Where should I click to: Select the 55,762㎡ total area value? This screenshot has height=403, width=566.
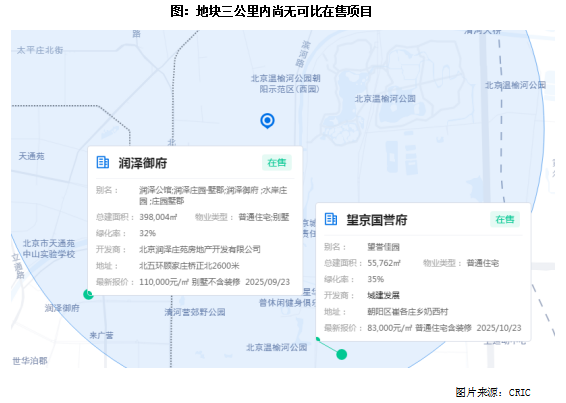tap(384, 263)
